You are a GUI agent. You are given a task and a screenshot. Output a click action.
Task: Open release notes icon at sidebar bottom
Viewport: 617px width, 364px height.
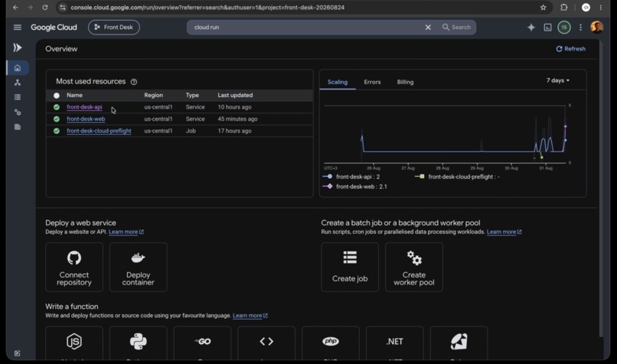coord(18,353)
